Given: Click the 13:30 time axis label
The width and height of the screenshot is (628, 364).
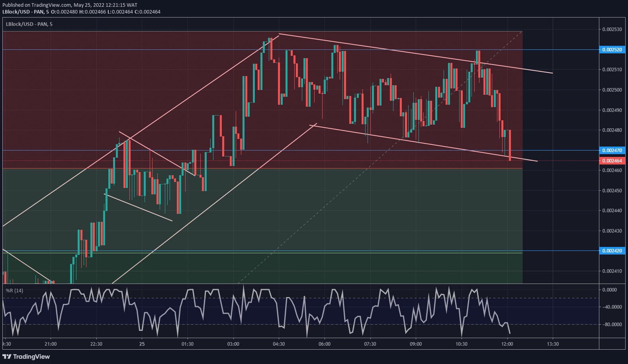Looking at the screenshot, I should point(553,344).
